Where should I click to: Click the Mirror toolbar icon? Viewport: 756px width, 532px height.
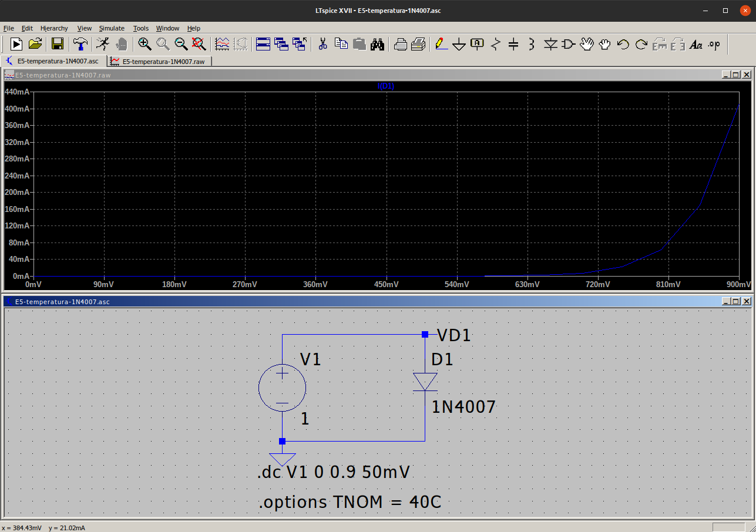coord(678,43)
